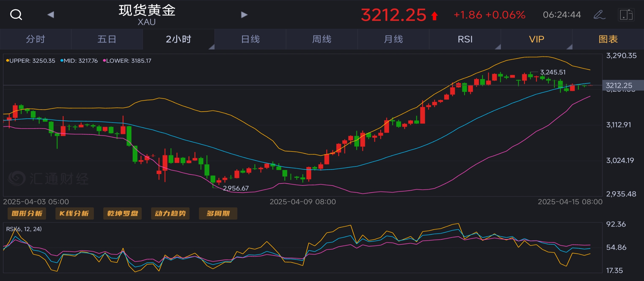Expand the 2小时 period dropdown triangle
Screen dimensions: 644x281
tap(211, 47)
